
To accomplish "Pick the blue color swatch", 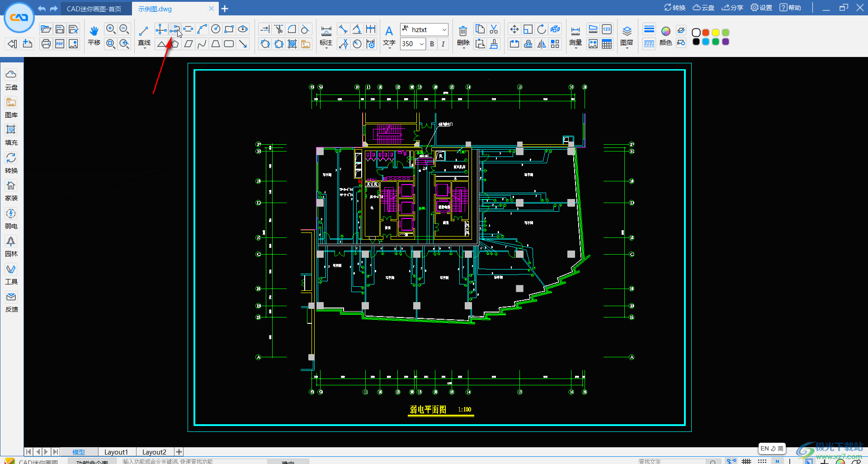I will (706, 42).
